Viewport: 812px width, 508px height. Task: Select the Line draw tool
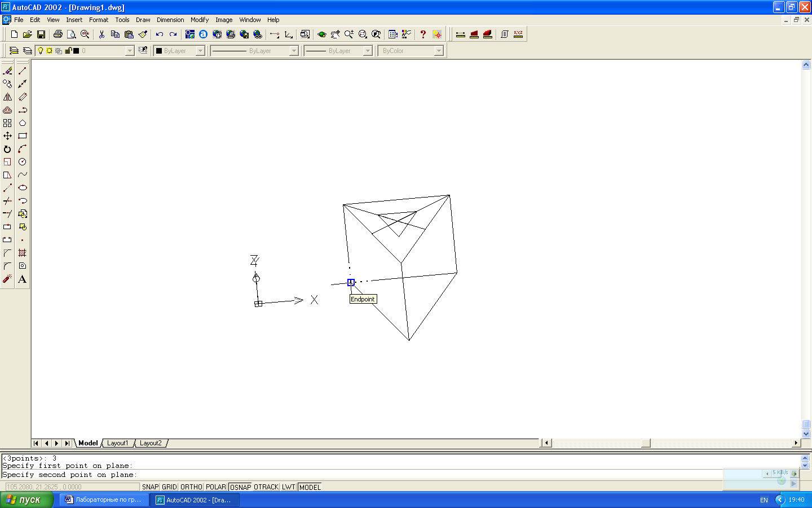pos(23,71)
